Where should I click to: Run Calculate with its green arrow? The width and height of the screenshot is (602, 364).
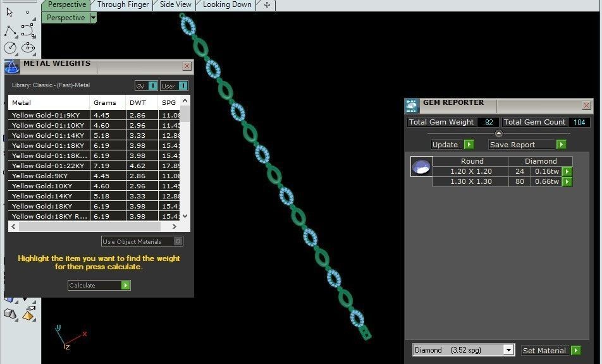tap(126, 286)
